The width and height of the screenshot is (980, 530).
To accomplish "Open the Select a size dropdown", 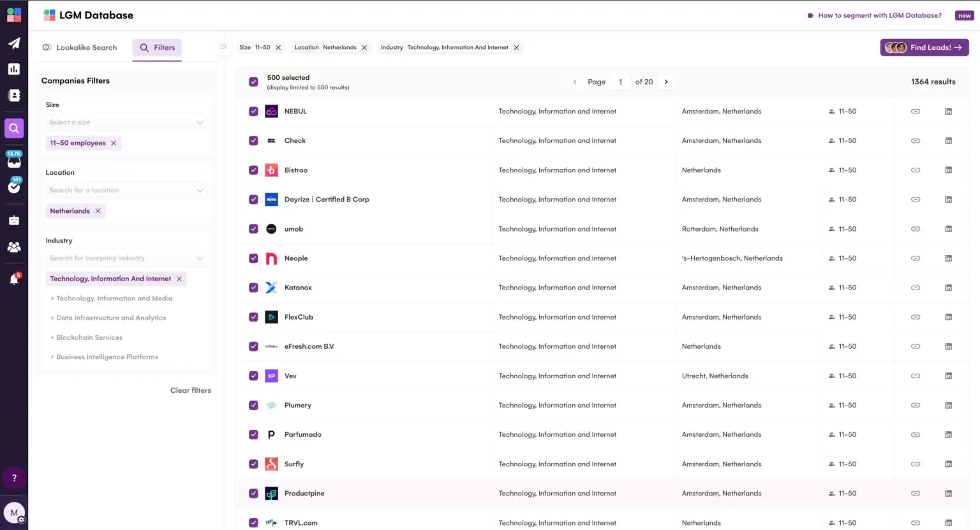I will click(126, 122).
